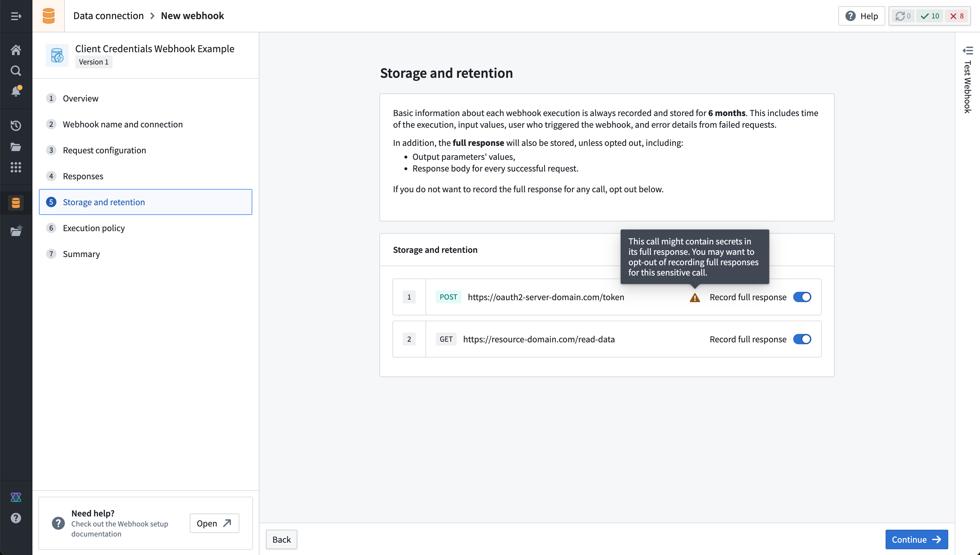Screen dimensions: 980x555
Task: Click the GET endpoint URL field
Action: pos(538,339)
